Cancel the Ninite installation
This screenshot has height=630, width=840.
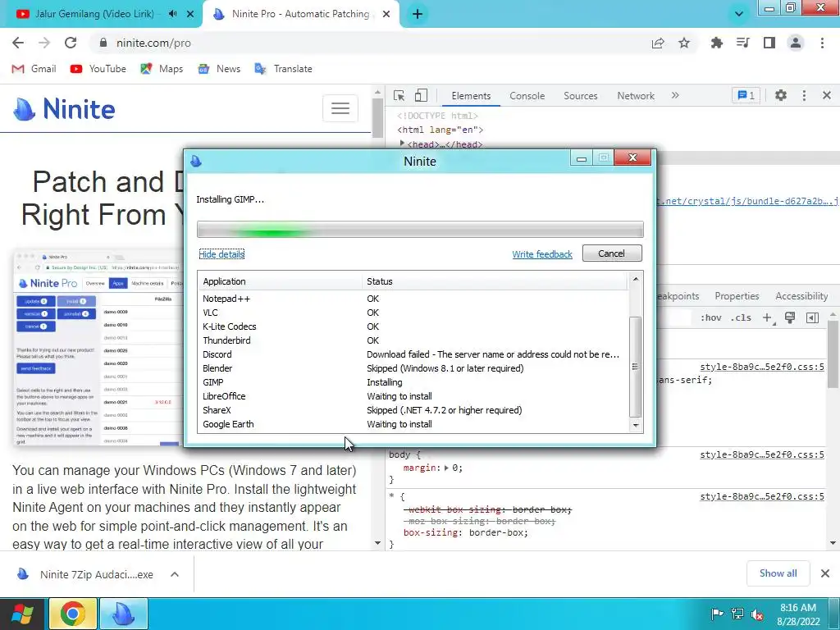(x=612, y=253)
